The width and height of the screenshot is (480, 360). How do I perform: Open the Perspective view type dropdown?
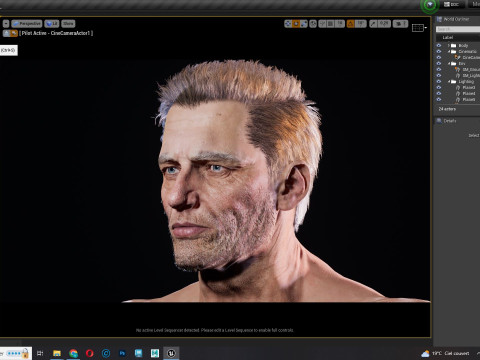pos(27,24)
